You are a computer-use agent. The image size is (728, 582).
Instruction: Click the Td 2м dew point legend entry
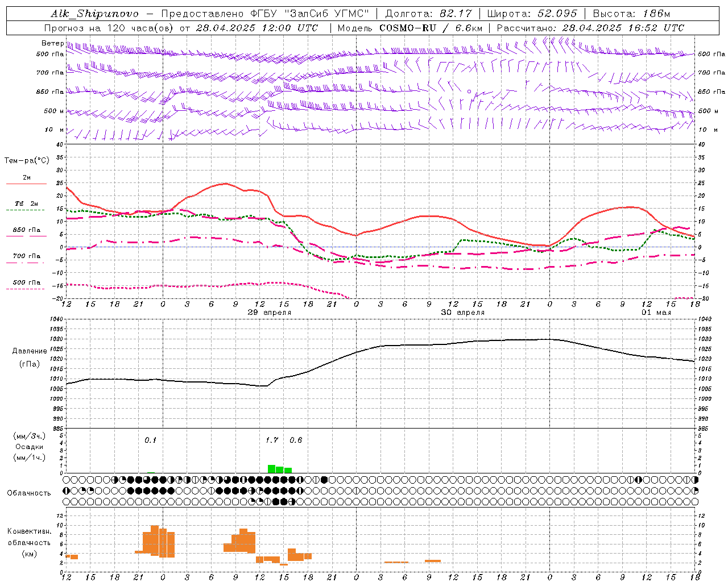tap(26, 206)
